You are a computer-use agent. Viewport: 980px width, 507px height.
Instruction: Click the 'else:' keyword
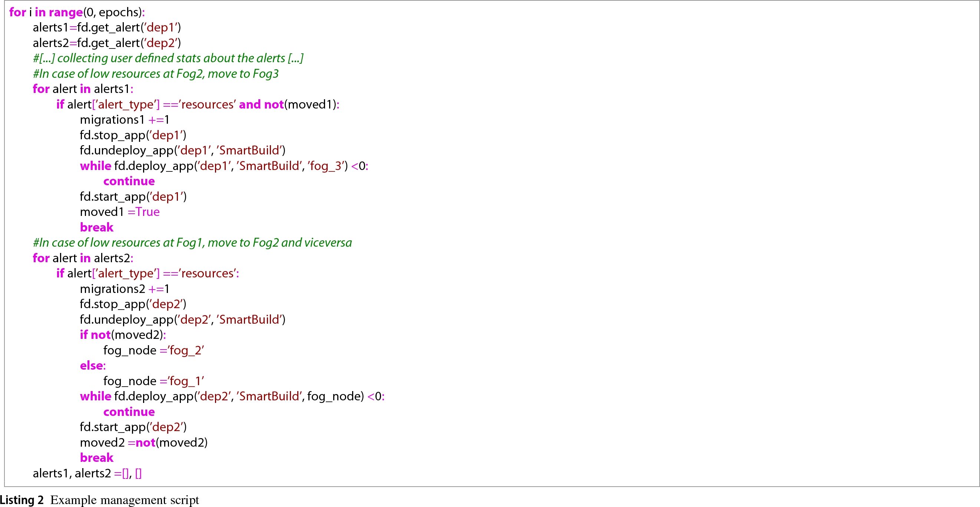pyautogui.click(x=93, y=366)
